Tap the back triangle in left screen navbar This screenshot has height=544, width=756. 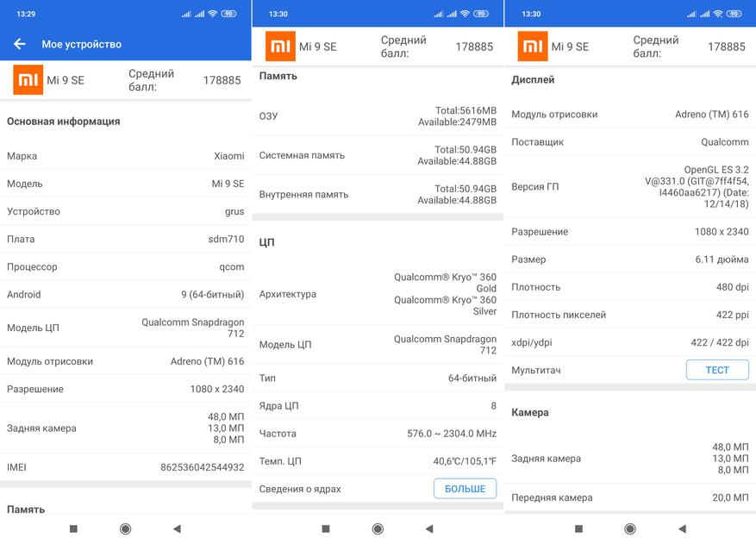pos(177,529)
